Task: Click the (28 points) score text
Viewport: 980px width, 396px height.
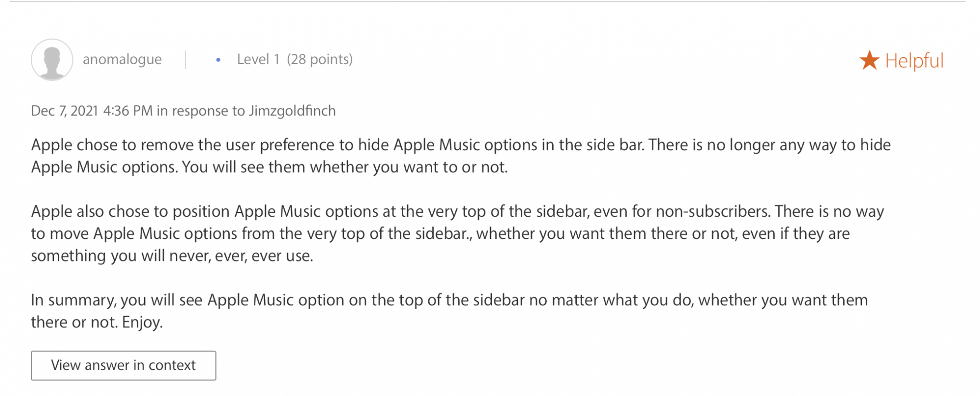Action: coord(319,59)
